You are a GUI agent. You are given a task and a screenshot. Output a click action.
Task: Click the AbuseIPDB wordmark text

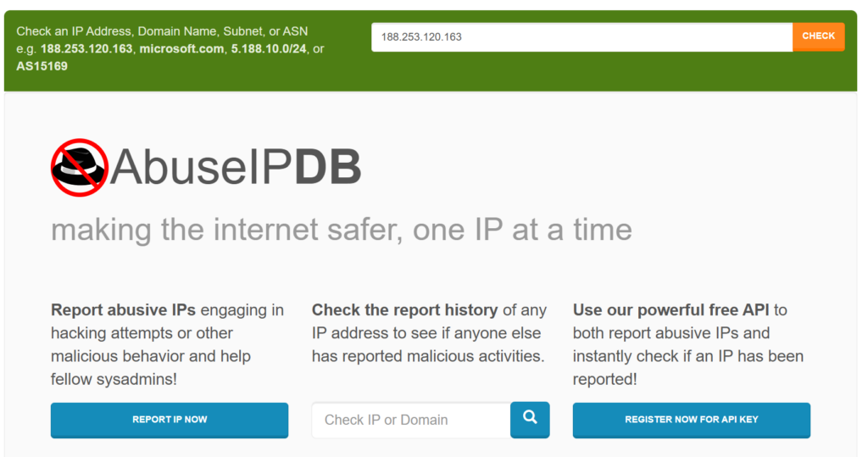(236, 168)
